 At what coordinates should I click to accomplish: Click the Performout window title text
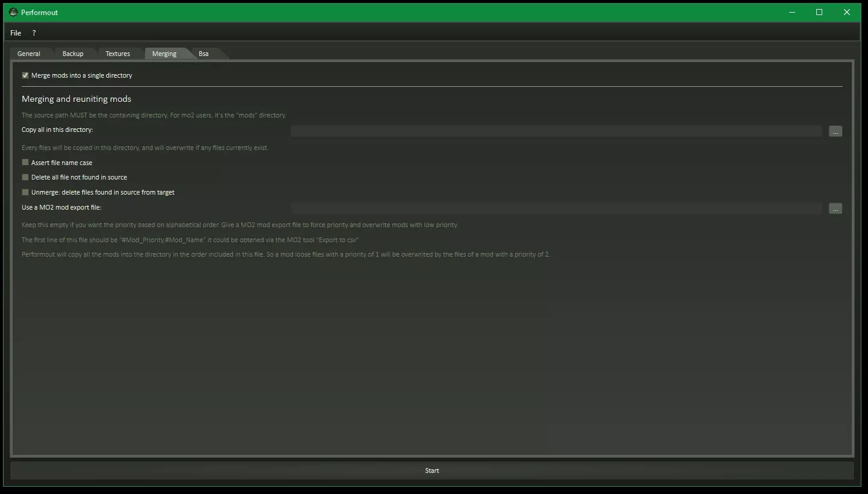coord(40,12)
